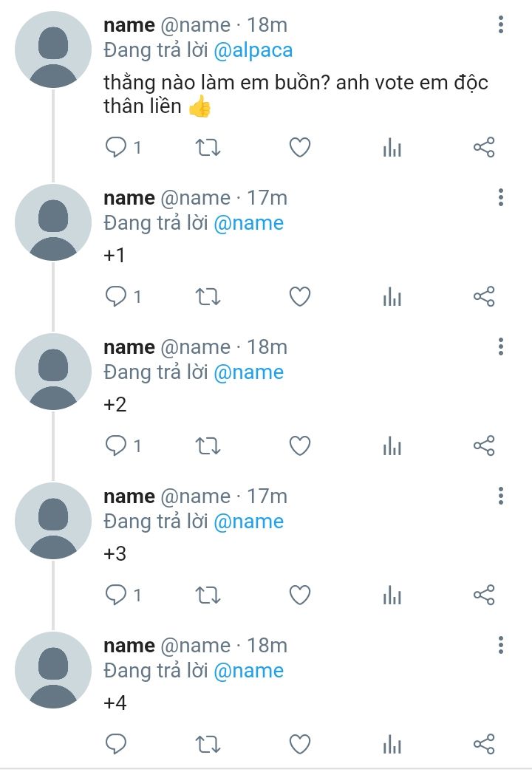Like the "+2" reply tweet

tap(299, 446)
